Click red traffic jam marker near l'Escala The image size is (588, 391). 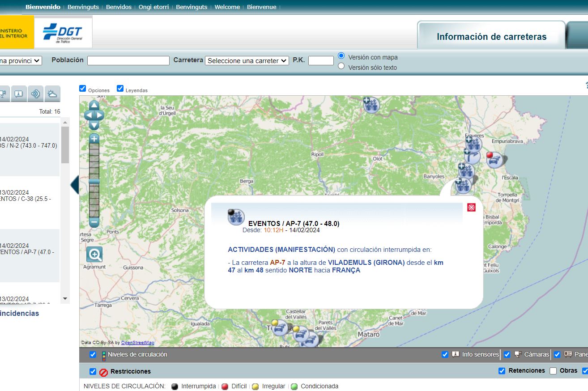click(494, 160)
